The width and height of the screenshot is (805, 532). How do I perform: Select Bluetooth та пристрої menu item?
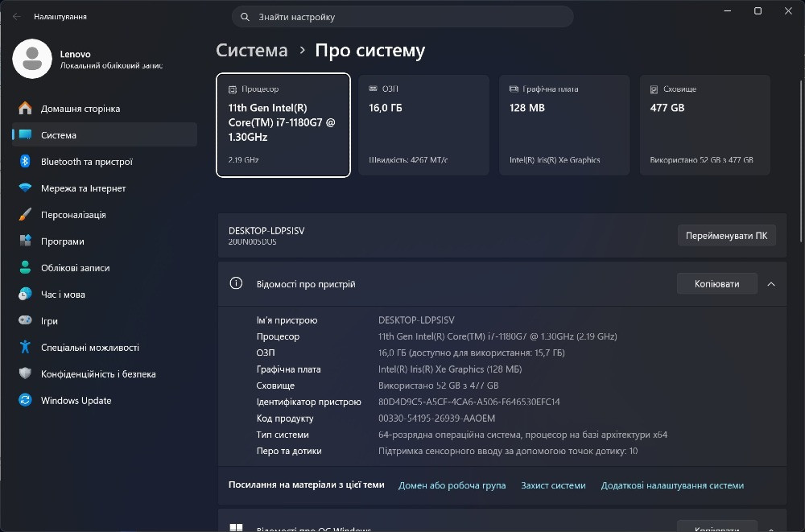(x=105, y=162)
